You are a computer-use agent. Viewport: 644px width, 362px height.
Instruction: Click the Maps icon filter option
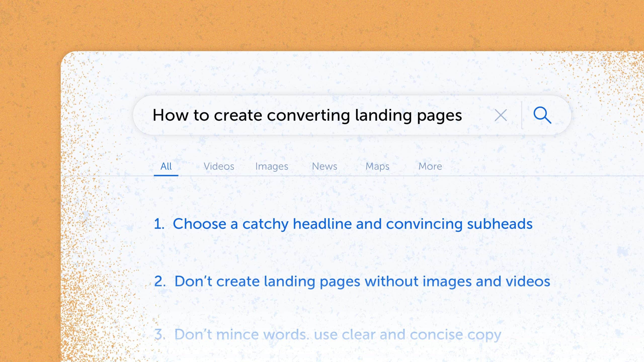[377, 166]
